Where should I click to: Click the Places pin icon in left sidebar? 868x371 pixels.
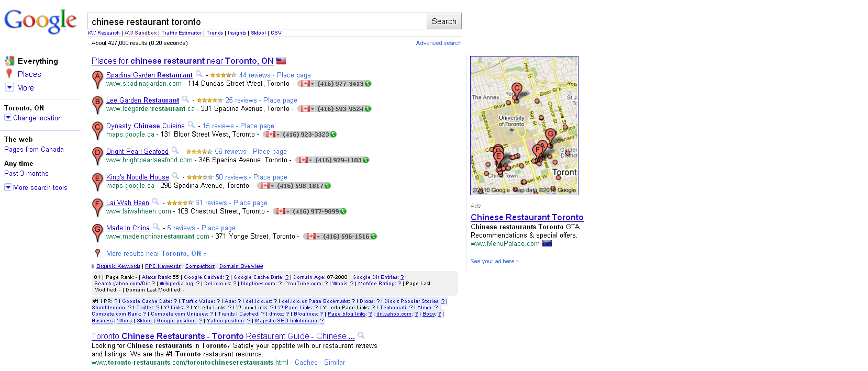tap(9, 74)
